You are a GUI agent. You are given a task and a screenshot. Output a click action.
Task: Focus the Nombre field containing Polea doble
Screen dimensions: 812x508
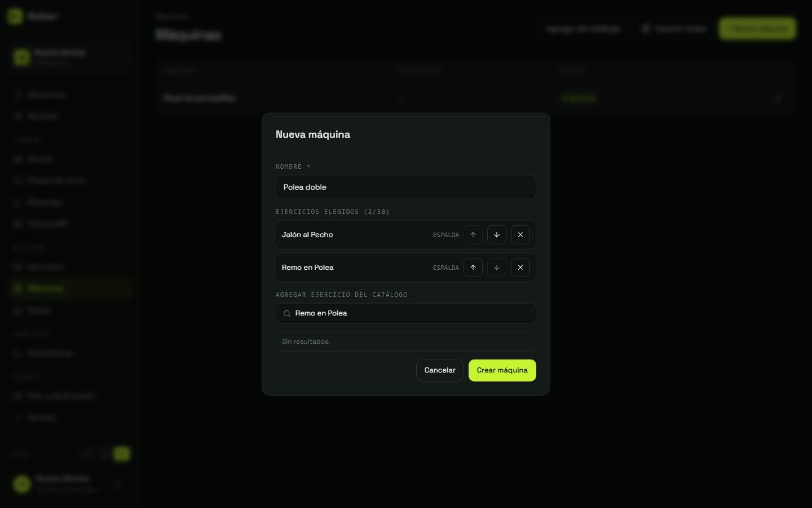405,187
